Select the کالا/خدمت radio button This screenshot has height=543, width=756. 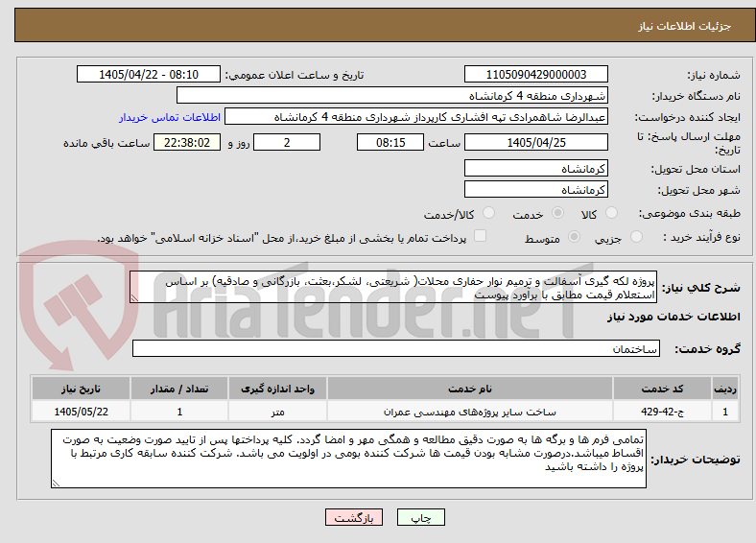489,213
